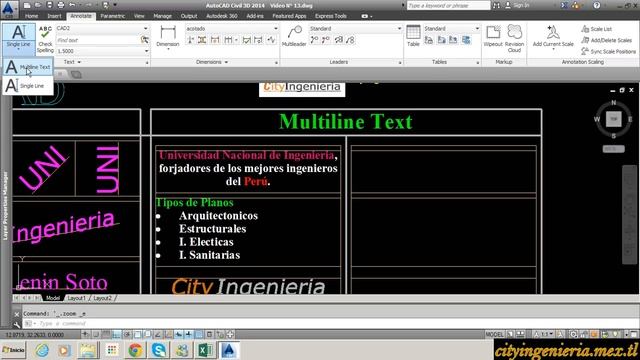Choose Single Line from the text flyout
640x360 pixels.
(x=28, y=86)
